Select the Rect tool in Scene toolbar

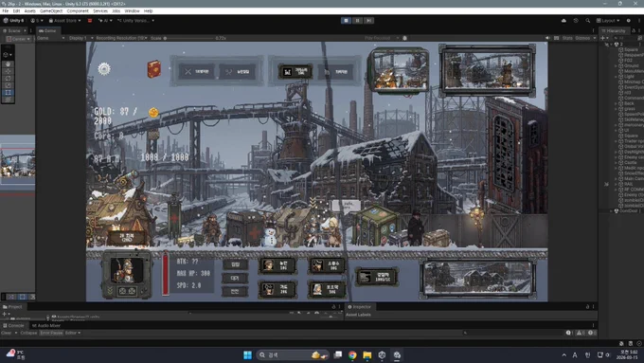click(8, 93)
